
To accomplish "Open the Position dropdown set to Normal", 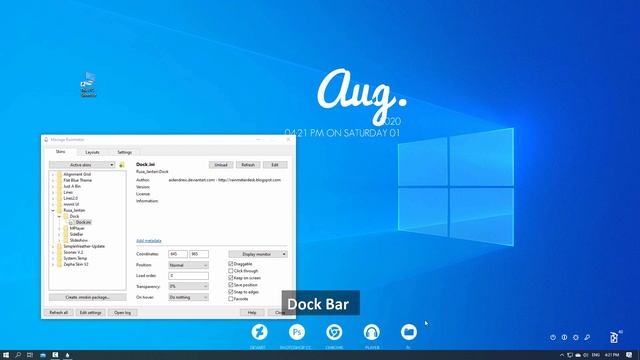I will (189, 265).
